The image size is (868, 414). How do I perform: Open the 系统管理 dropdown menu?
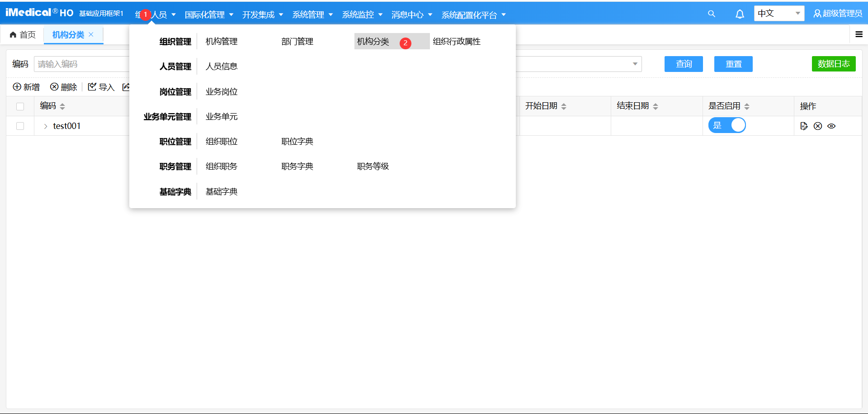pyautogui.click(x=312, y=15)
